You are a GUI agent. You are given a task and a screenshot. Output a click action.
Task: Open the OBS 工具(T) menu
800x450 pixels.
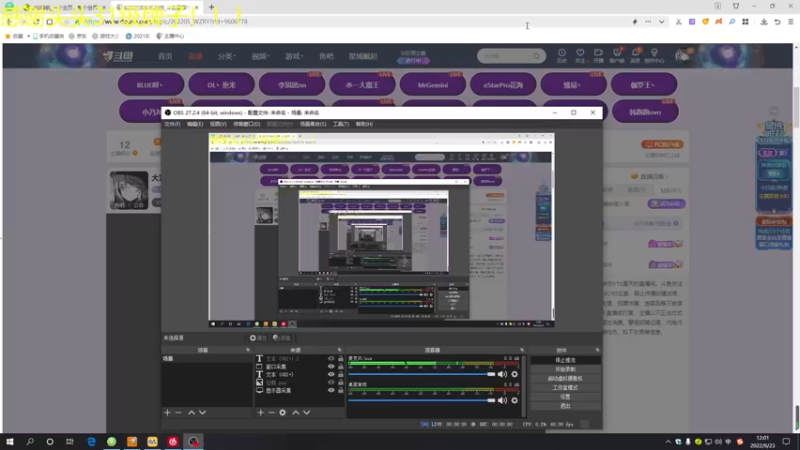coord(341,124)
